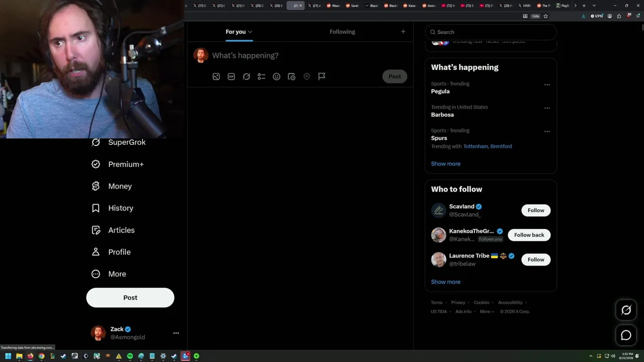644x362 pixels.
Task: Open the Premium+ sidebar item
Action: click(x=118, y=164)
